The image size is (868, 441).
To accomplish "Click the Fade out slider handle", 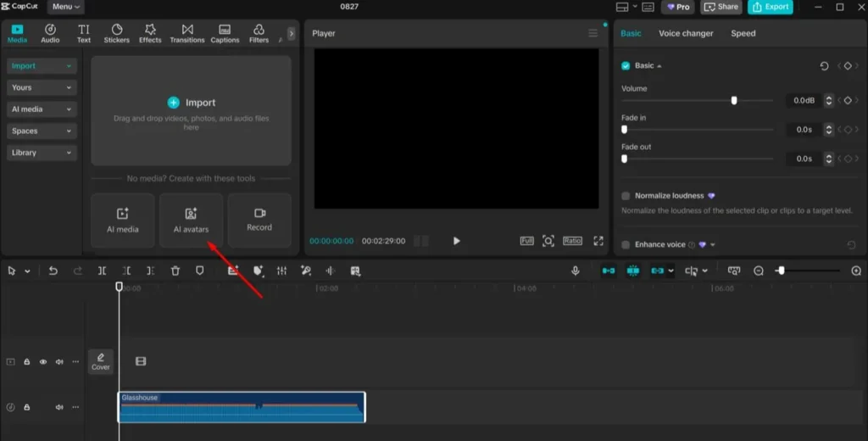I will (x=625, y=159).
